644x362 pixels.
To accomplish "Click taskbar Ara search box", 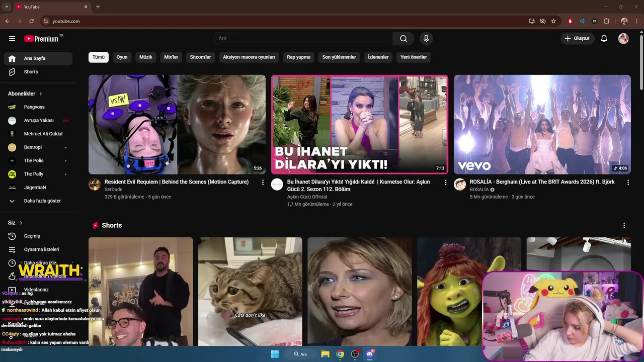I will coord(300,354).
